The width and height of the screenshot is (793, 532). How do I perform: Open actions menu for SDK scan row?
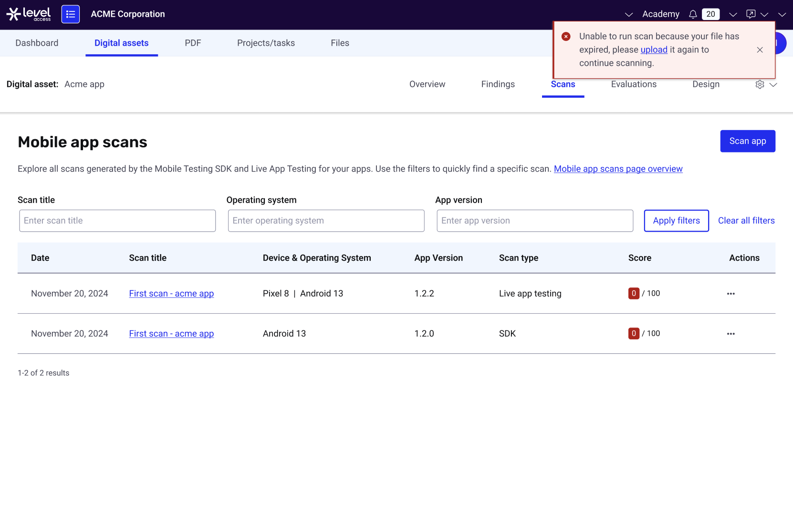(730, 334)
